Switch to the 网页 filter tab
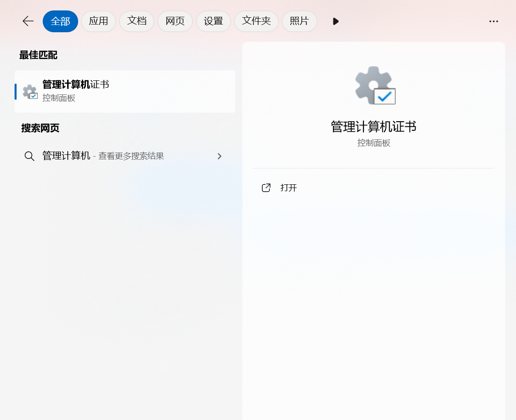 [x=175, y=21]
